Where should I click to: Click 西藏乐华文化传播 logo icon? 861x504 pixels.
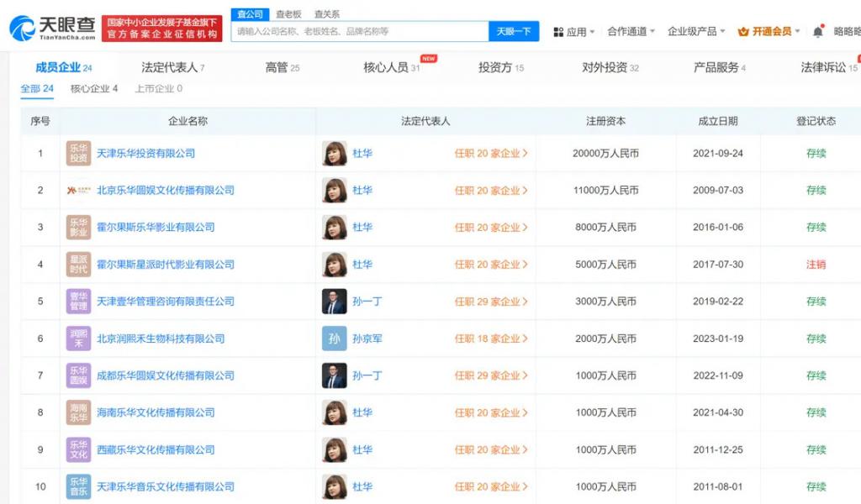pyautogui.click(x=78, y=449)
